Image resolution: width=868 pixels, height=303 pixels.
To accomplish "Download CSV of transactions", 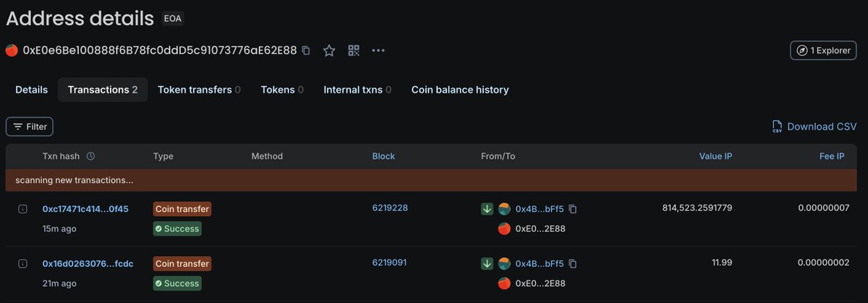I will tap(814, 127).
